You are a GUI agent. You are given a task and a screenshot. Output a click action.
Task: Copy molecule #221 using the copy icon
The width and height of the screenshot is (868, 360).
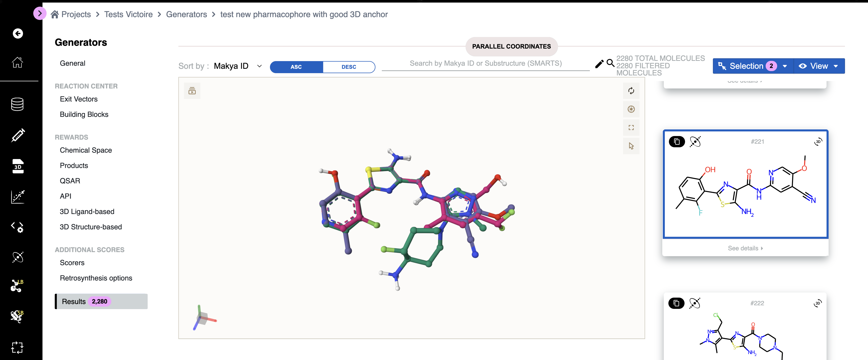pos(677,142)
